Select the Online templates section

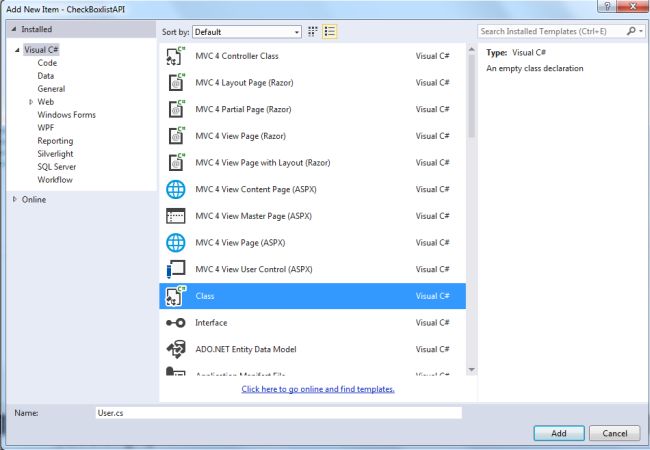coord(34,199)
